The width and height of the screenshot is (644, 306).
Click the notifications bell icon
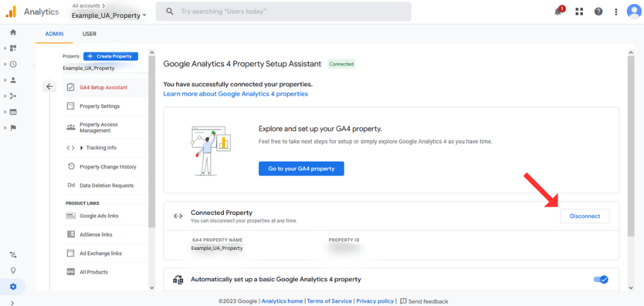coord(558,12)
